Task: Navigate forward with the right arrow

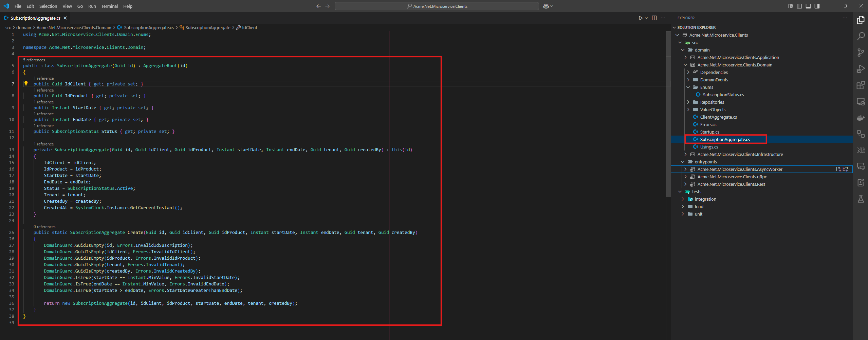Action: pyautogui.click(x=327, y=6)
